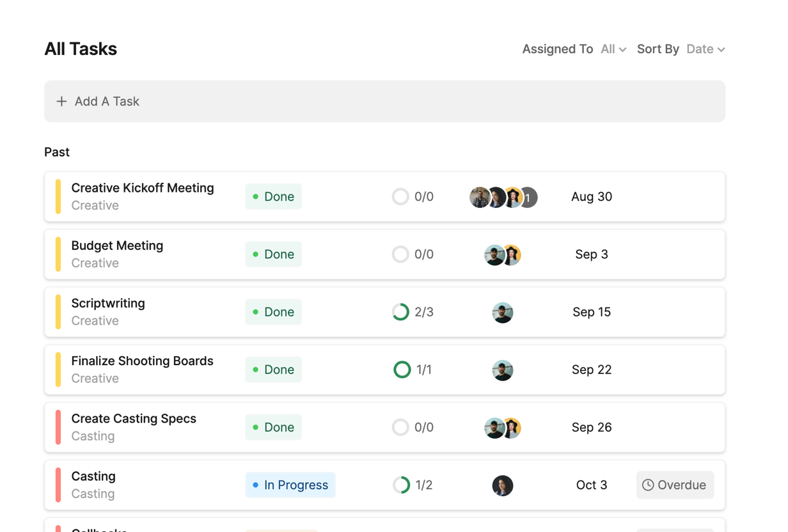This screenshot has height=532, width=788.
Task: Click the clock icon on Casting's Overdue badge
Action: coord(648,485)
